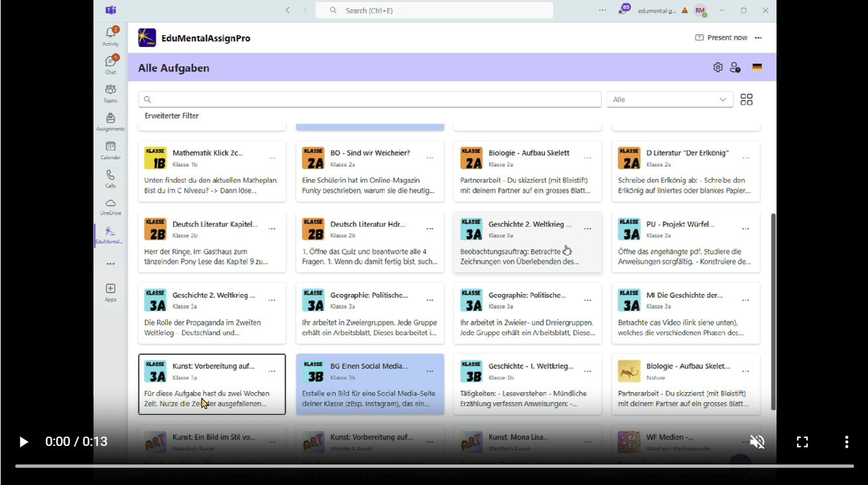
Task: Open OneDrive from the Teams sidebar
Action: coord(111,206)
